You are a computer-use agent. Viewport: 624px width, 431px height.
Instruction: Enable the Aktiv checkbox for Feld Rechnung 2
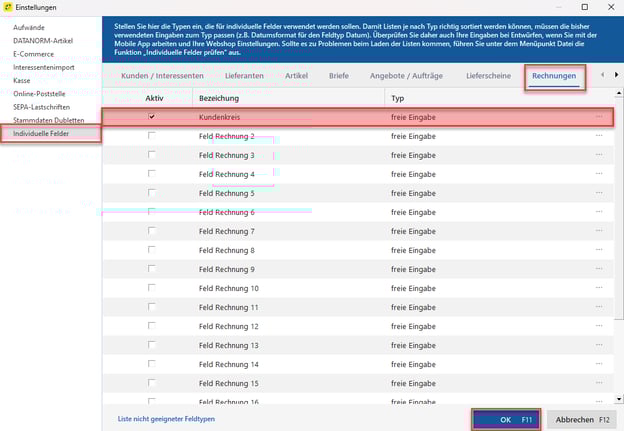[152, 136]
